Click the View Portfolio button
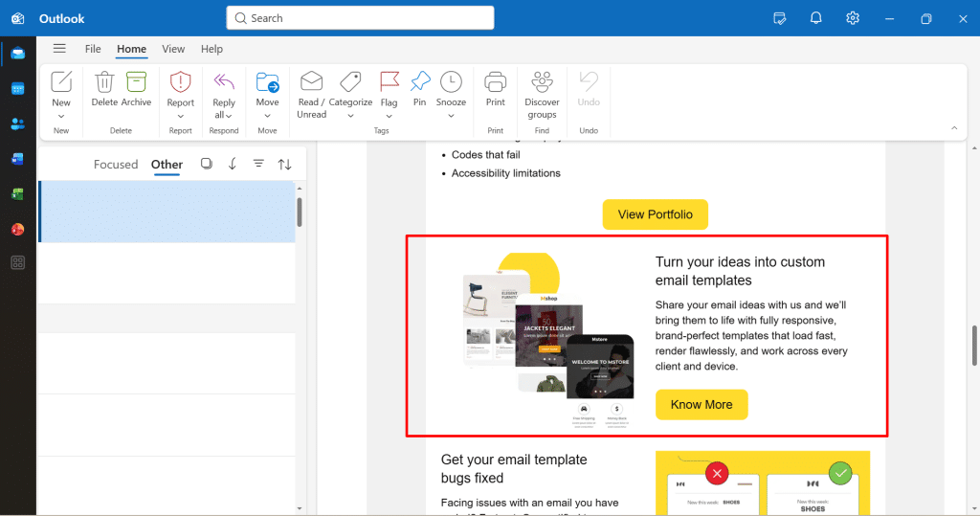980x516 pixels. coord(655,214)
